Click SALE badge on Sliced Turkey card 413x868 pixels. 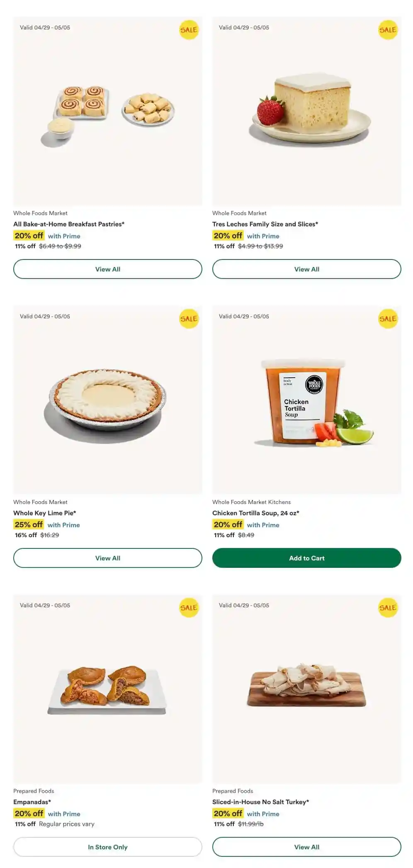click(388, 608)
